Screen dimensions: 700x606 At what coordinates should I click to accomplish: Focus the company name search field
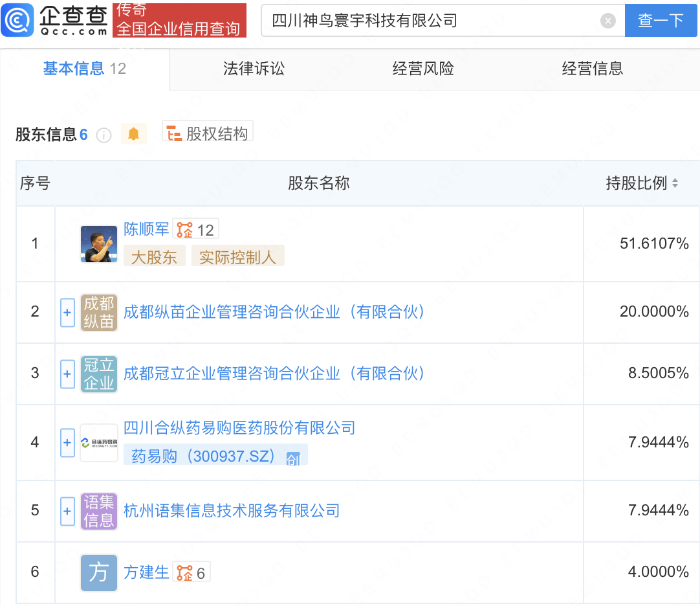click(443, 21)
